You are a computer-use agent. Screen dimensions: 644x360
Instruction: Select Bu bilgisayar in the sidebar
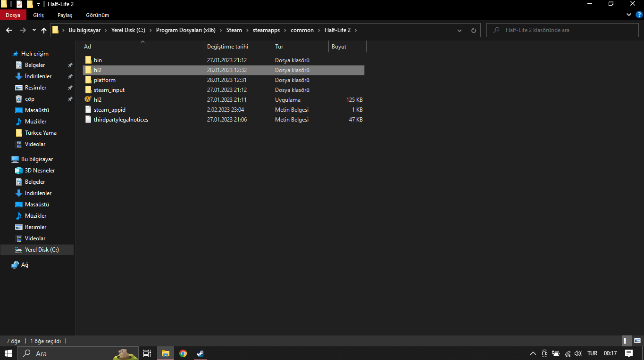coord(37,159)
